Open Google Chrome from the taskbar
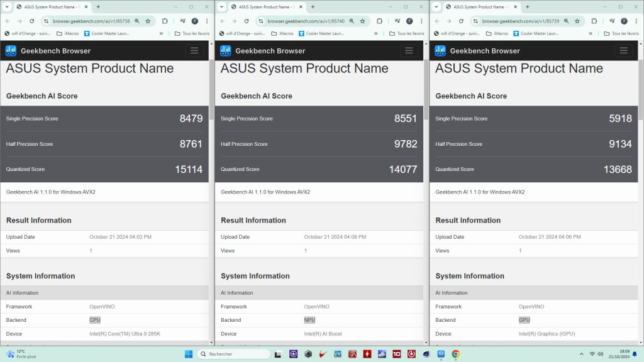644x362 pixels. point(455,354)
